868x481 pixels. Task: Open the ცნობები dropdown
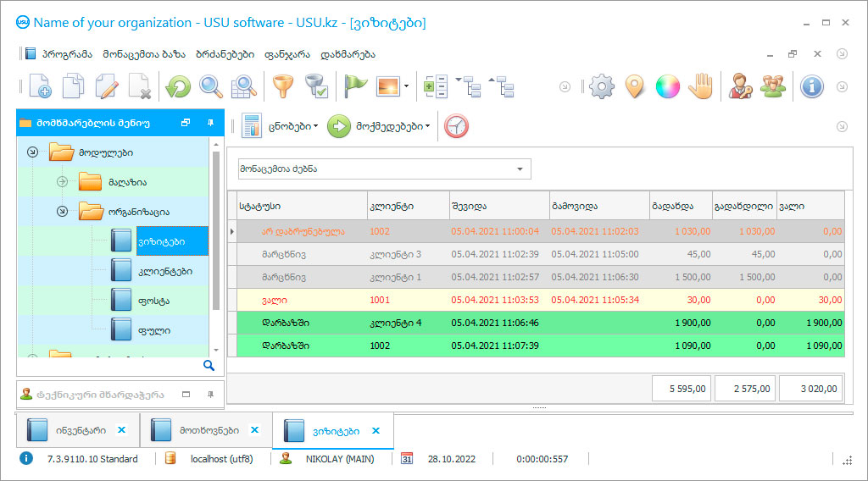(x=293, y=126)
